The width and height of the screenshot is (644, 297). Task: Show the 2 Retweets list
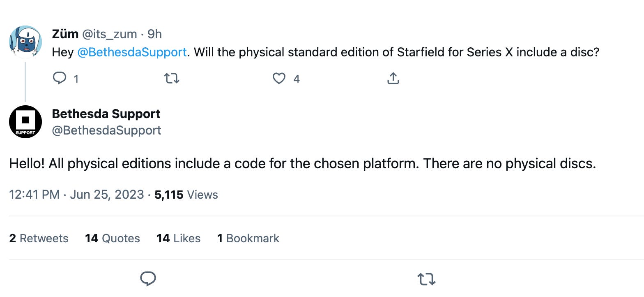click(x=39, y=238)
